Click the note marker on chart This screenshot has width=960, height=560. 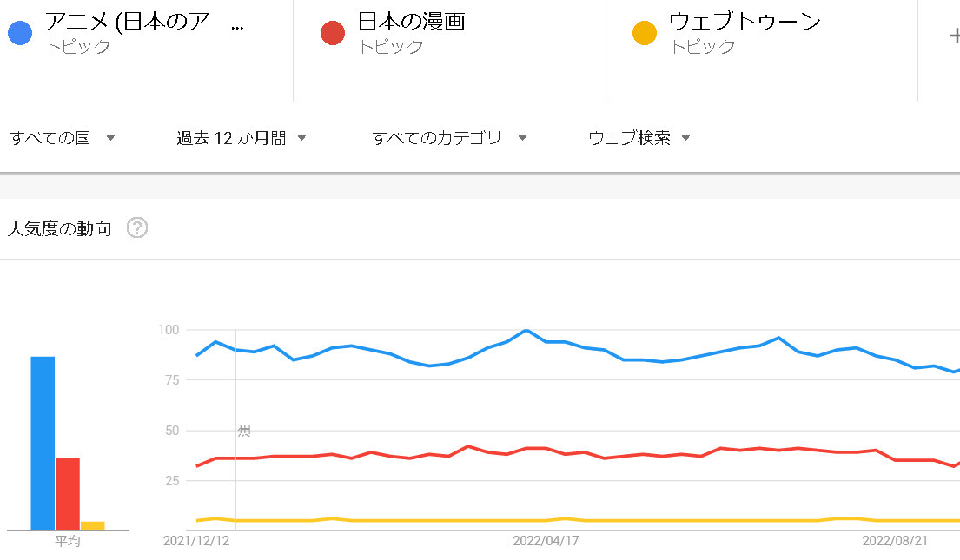[244, 431]
